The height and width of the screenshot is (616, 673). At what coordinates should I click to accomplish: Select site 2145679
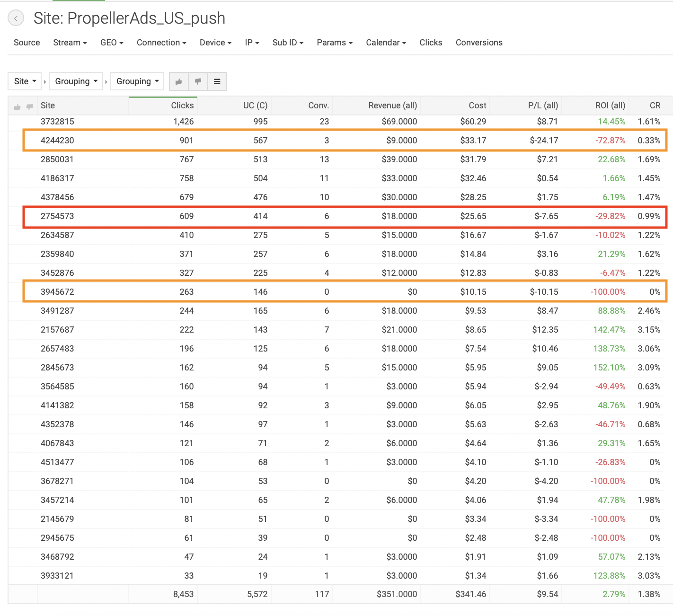57,519
